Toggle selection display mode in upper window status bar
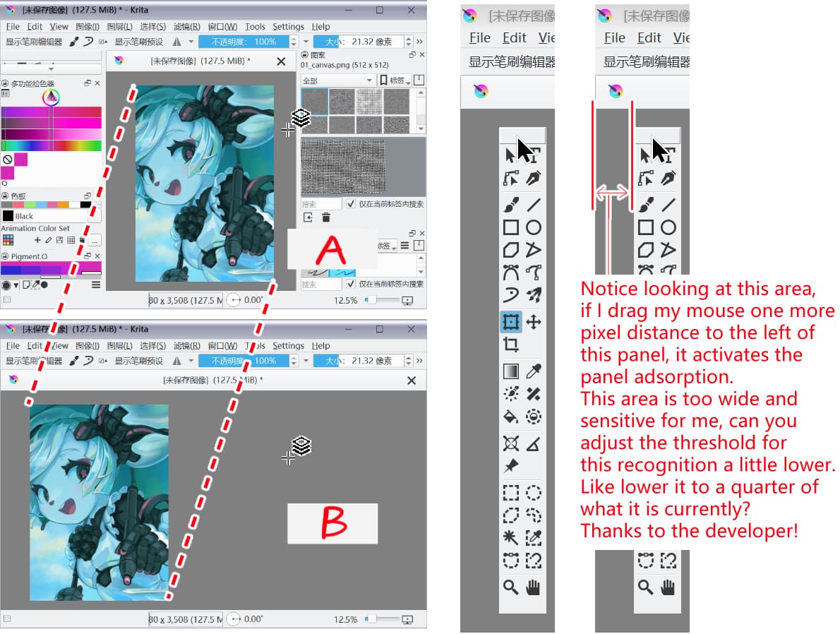The image size is (840, 634). coord(6,300)
